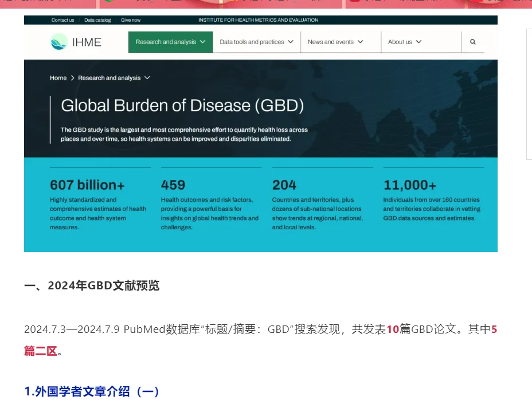
Task: Expand Data tools and practices chevron
Action: [291, 42]
